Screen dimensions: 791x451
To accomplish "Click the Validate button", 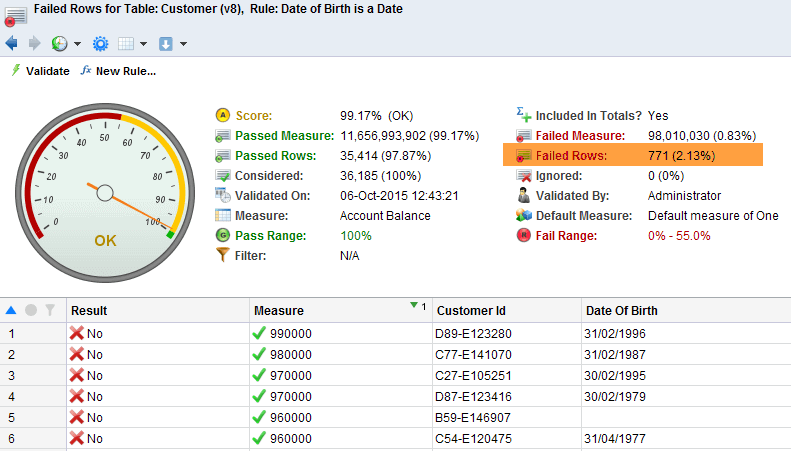I will 40,71.
